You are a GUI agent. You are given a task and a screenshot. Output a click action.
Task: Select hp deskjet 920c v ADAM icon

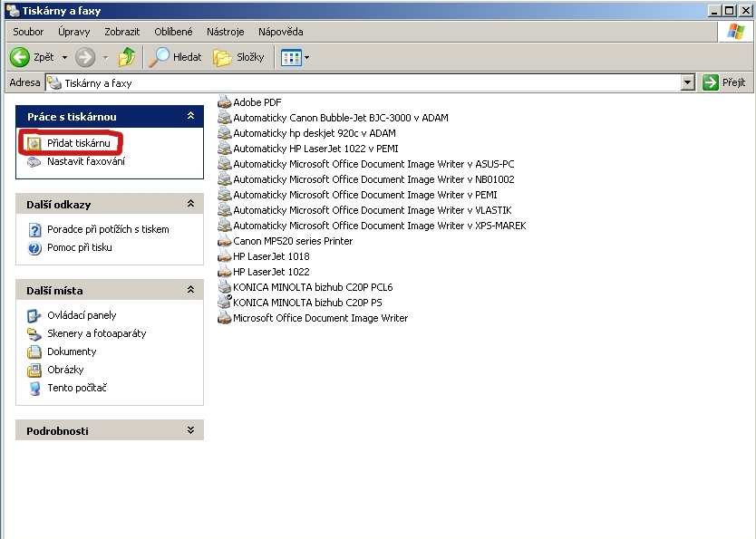224,133
